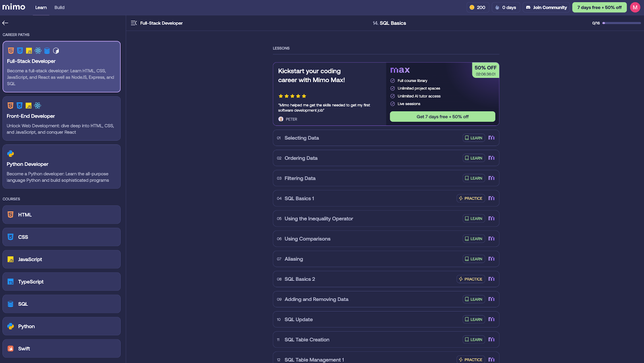Click the Full-Stack Developer breadcrumb
This screenshot has width=644, height=363.
coord(161,23)
